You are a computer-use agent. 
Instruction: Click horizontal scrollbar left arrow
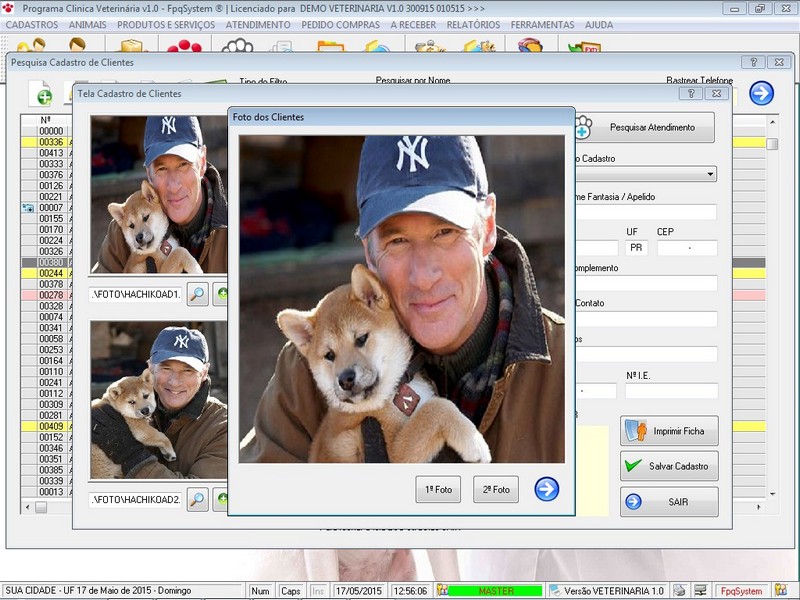pyautogui.click(x=27, y=507)
